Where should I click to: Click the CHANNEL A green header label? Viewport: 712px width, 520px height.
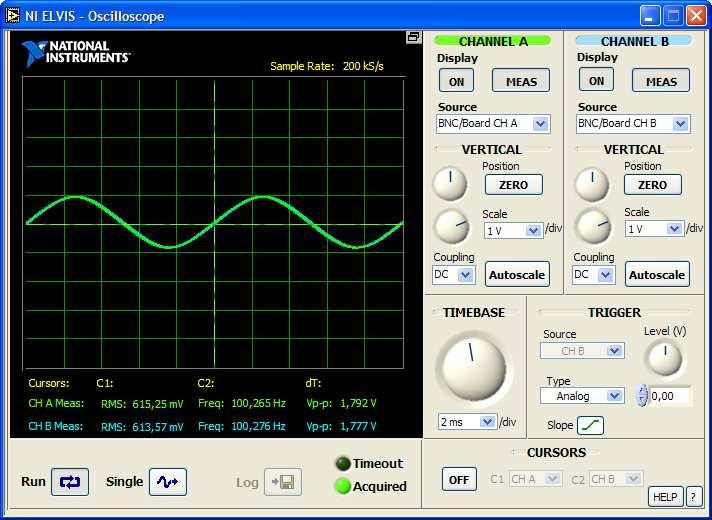pos(493,41)
